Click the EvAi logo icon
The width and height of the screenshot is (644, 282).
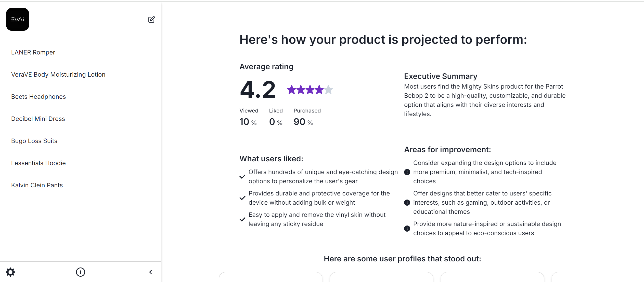[18, 19]
